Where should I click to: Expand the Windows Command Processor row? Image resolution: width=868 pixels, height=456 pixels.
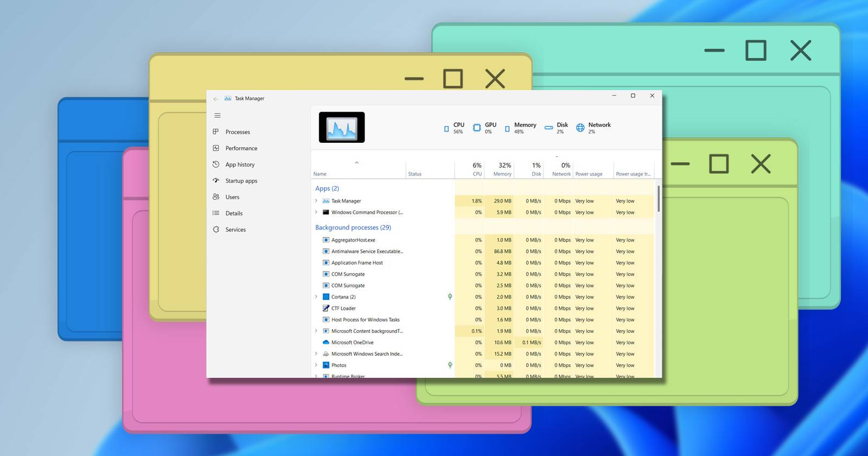click(316, 212)
